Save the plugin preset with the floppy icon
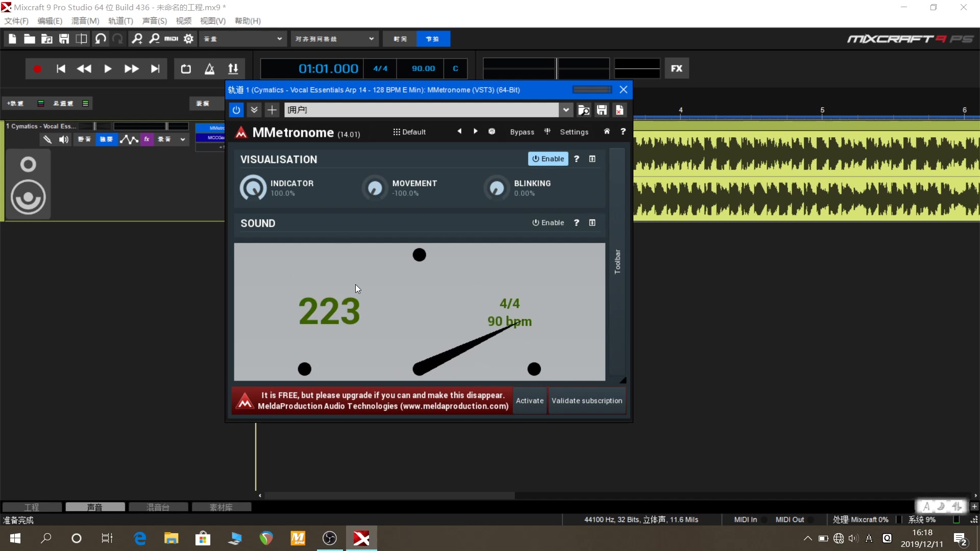 coord(602,110)
